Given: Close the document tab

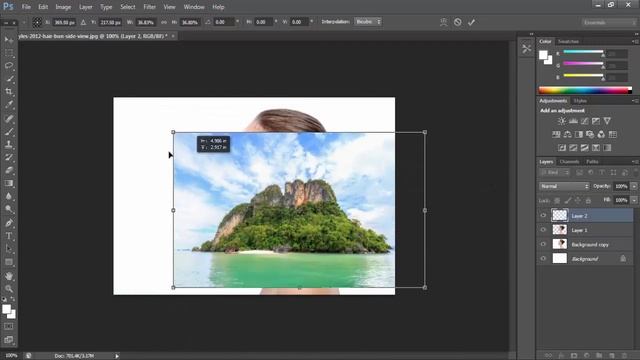Looking at the screenshot, I should 173,36.
